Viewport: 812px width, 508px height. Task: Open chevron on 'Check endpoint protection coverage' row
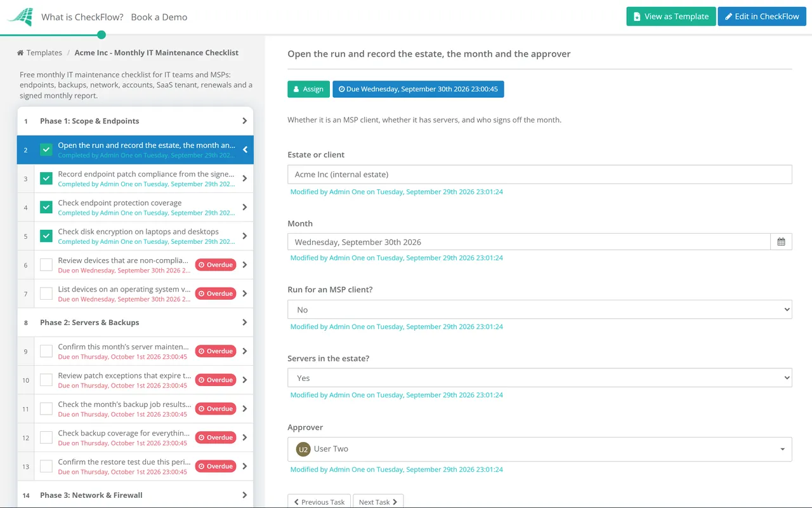245,207
